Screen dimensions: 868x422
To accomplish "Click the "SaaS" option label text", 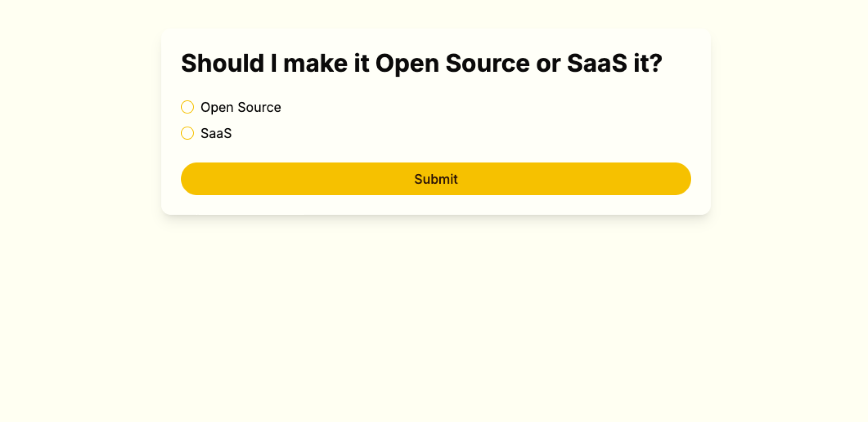I will (216, 133).
